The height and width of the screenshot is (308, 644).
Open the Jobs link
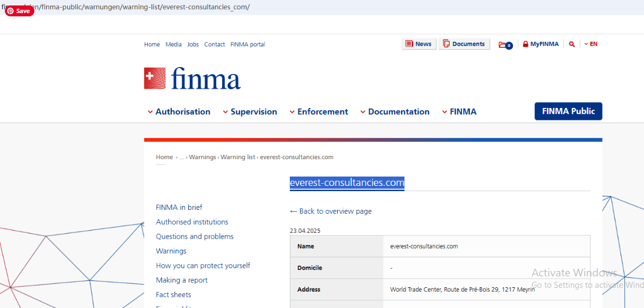click(x=193, y=44)
